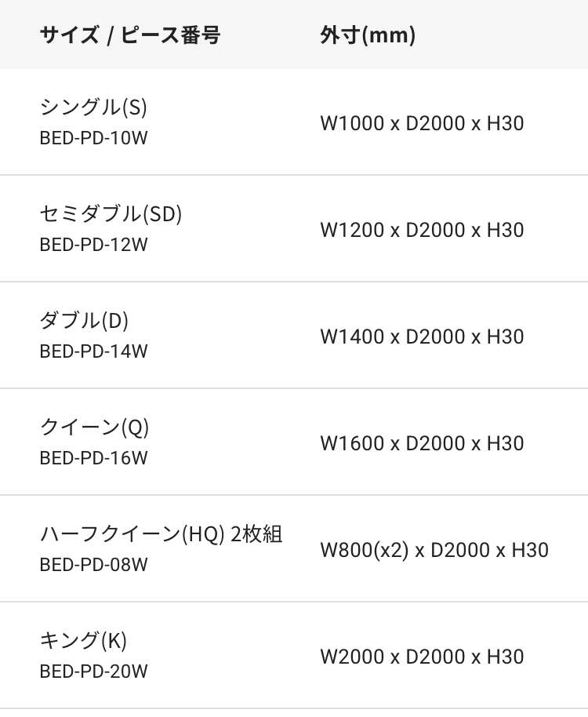Image resolution: width=588 pixels, height=717 pixels.
Task: Select the クイーン(Q) size name
Action: pos(94,427)
